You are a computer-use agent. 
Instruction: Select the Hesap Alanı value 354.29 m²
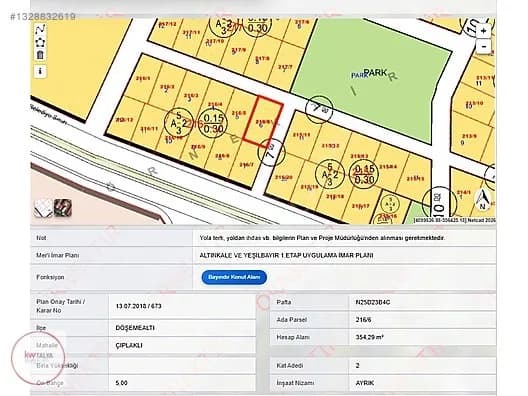click(369, 337)
